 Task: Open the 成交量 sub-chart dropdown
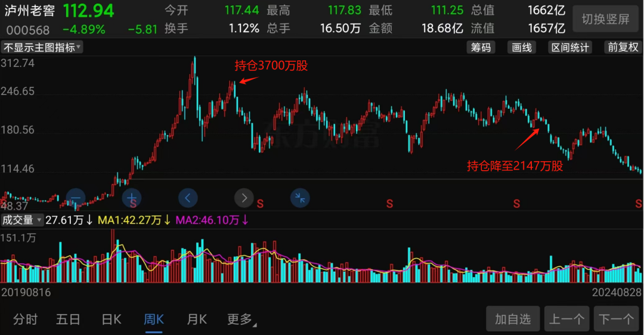click(x=22, y=220)
